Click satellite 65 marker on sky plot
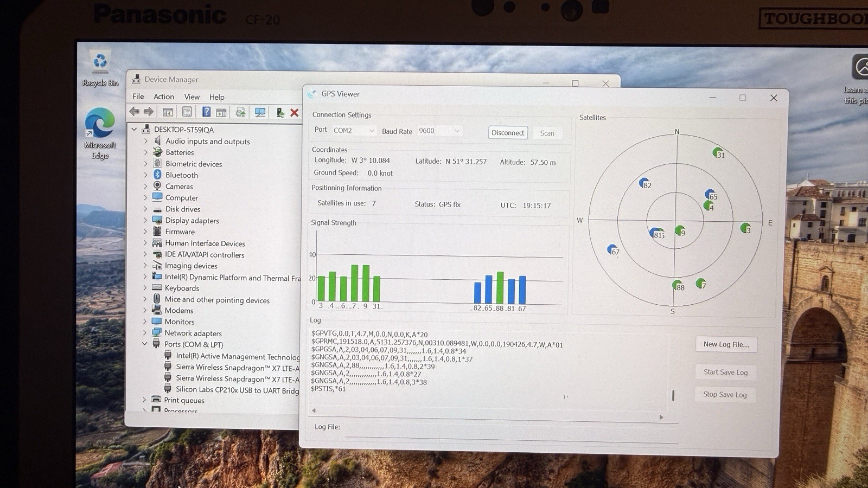 pos(711,195)
